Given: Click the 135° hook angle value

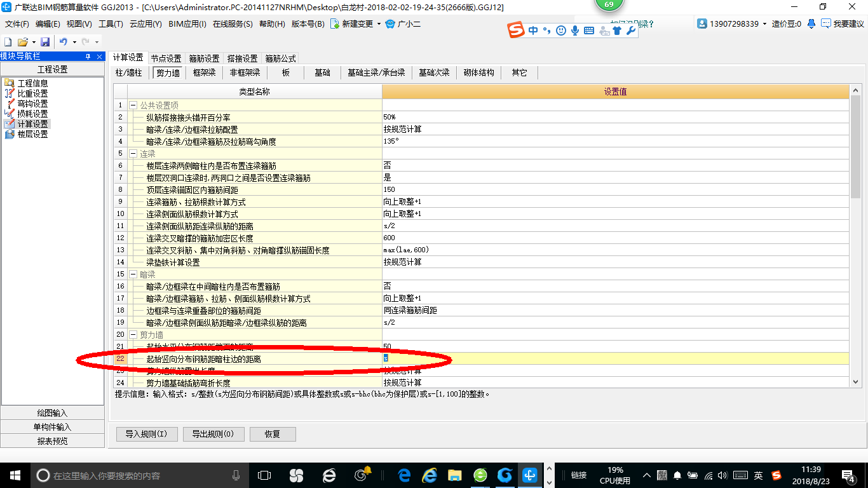Looking at the screenshot, I should 615,141.
